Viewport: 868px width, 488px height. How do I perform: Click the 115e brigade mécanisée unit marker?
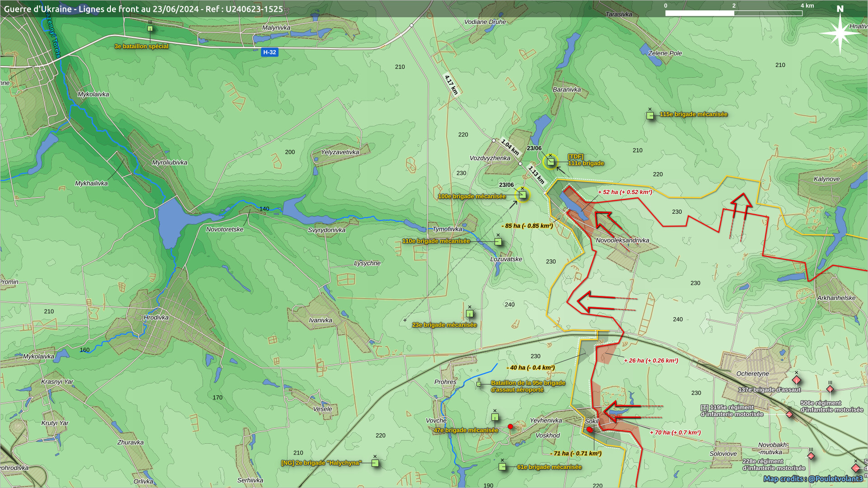pos(650,116)
